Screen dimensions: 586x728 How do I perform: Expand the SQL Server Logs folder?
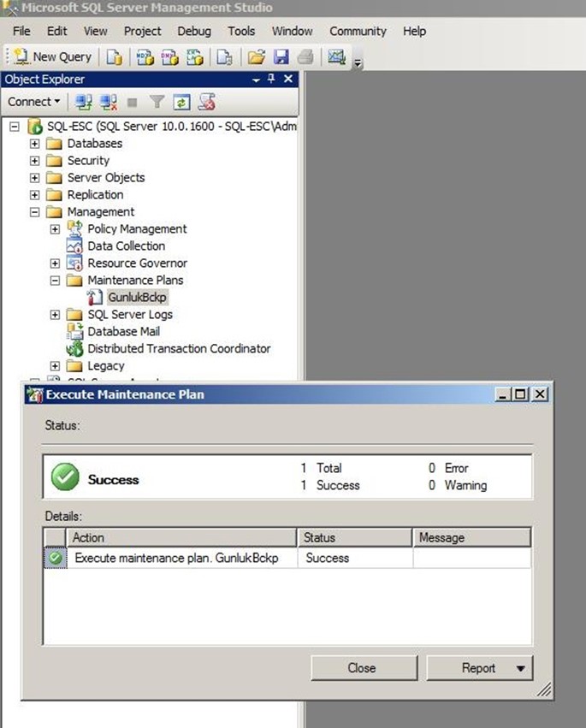click(55, 315)
